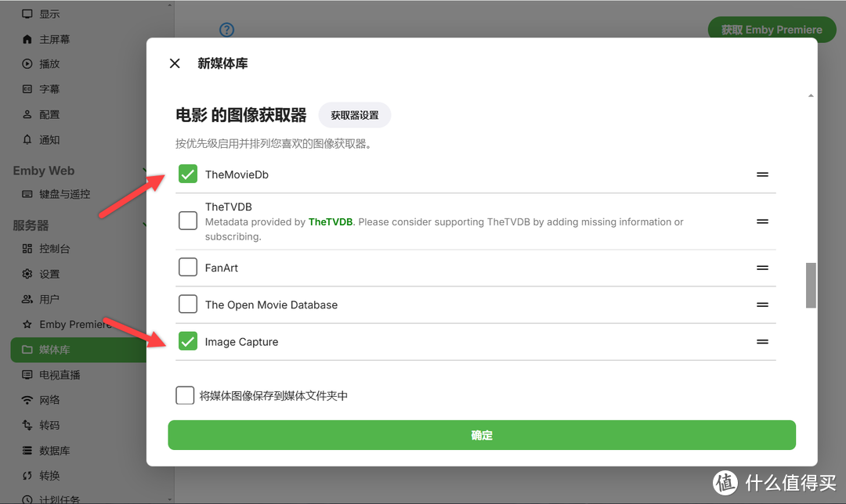The image size is (846, 504).
Task: Click the 用户 people icon
Action: click(x=27, y=299)
